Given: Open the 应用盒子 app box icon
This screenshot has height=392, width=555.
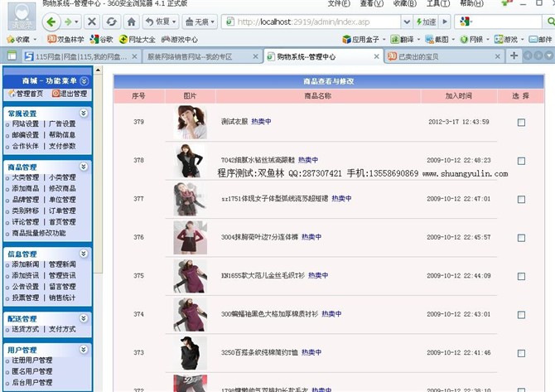Looking at the screenshot, I should tap(361, 39).
